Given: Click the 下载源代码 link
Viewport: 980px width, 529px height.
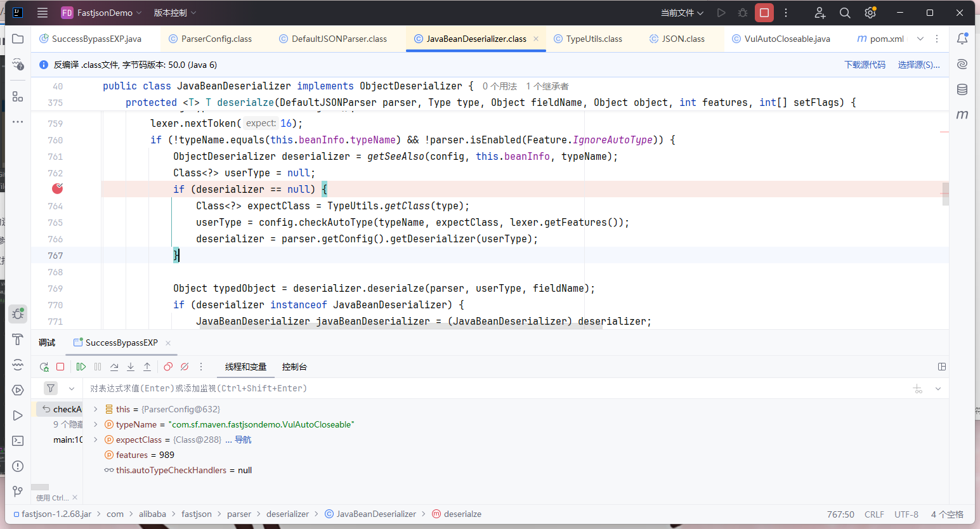Looking at the screenshot, I should click(x=865, y=65).
